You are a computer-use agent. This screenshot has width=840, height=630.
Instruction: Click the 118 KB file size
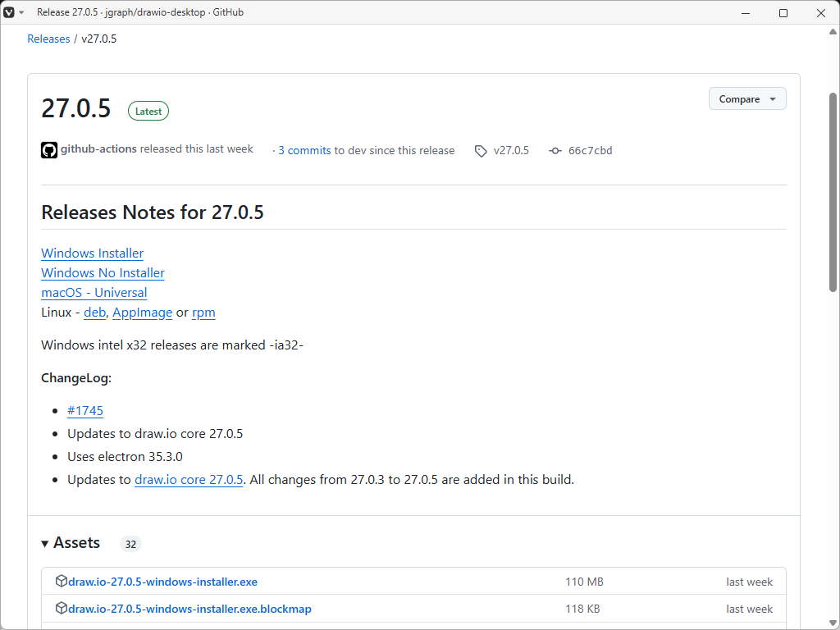(582, 609)
